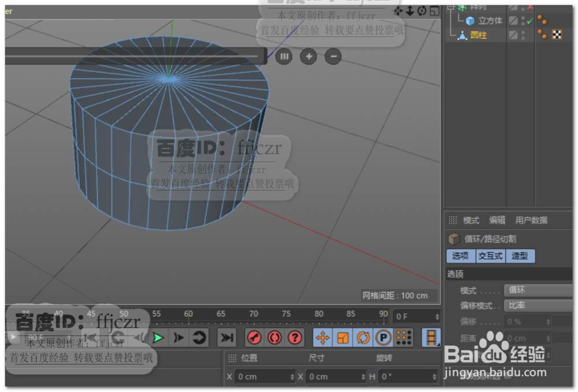The width and height of the screenshot is (578, 392).
Task: Click the coordinate manager grip icon
Action: click(x=232, y=358)
